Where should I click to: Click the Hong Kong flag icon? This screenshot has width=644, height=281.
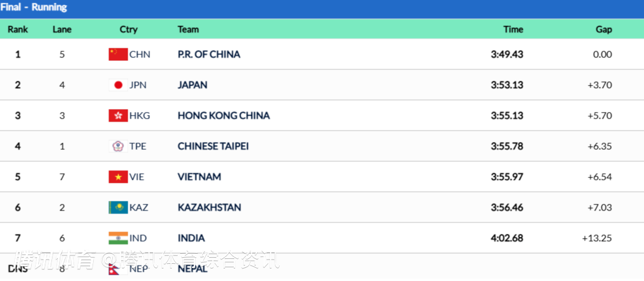tap(118, 116)
